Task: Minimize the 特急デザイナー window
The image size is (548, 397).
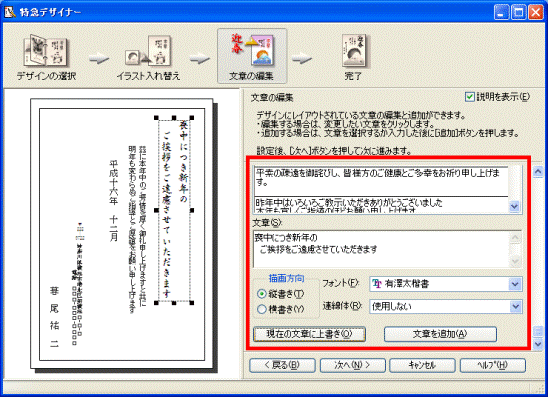Action: coord(501,13)
